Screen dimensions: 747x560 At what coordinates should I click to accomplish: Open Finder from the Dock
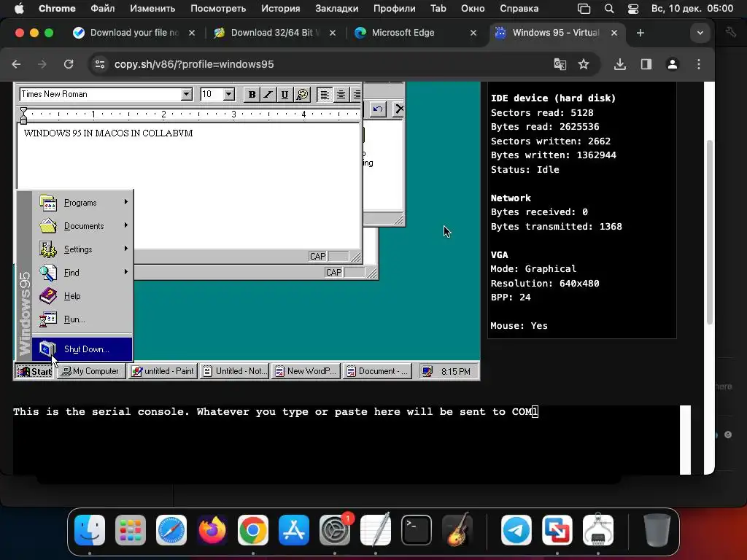(x=90, y=530)
